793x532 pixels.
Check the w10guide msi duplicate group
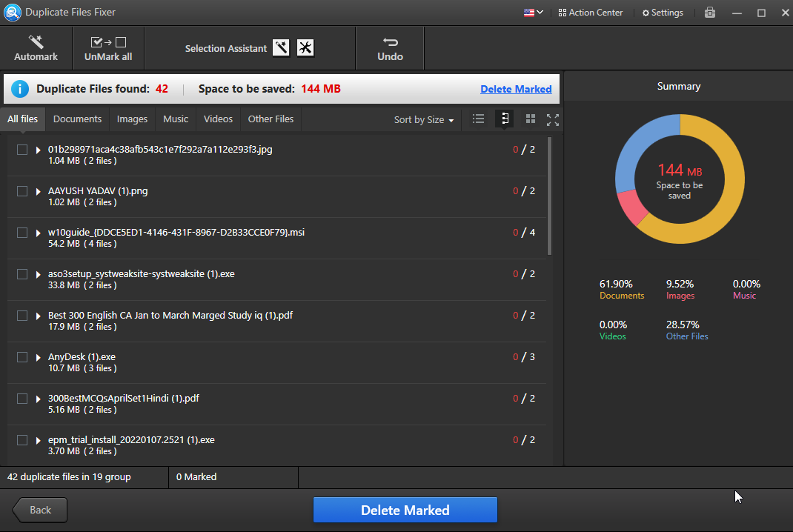pyautogui.click(x=21, y=232)
